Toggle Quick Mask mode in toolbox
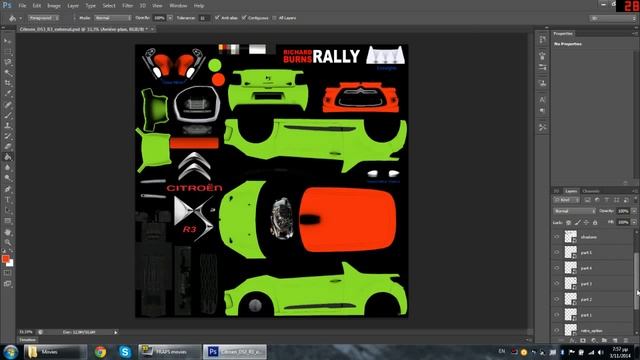The width and height of the screenshot is (640, 360). 7,273
